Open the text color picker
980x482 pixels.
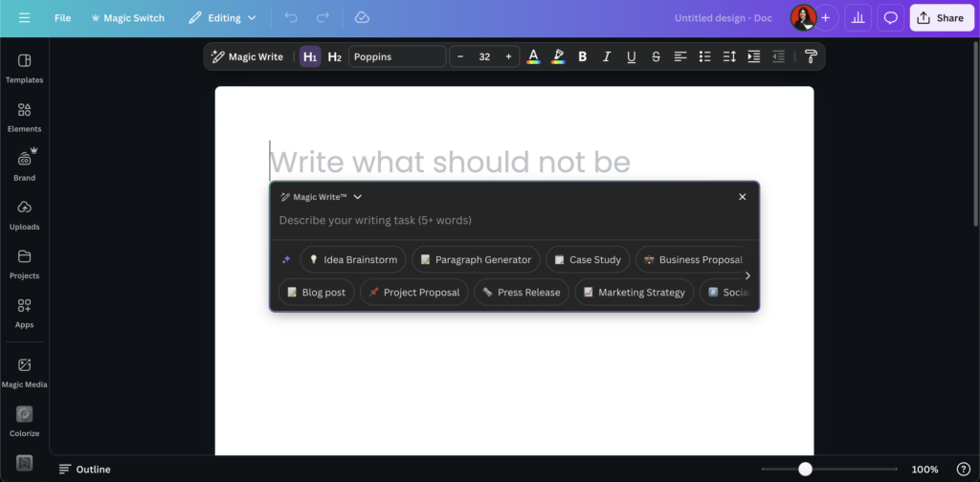click(533, 56)
